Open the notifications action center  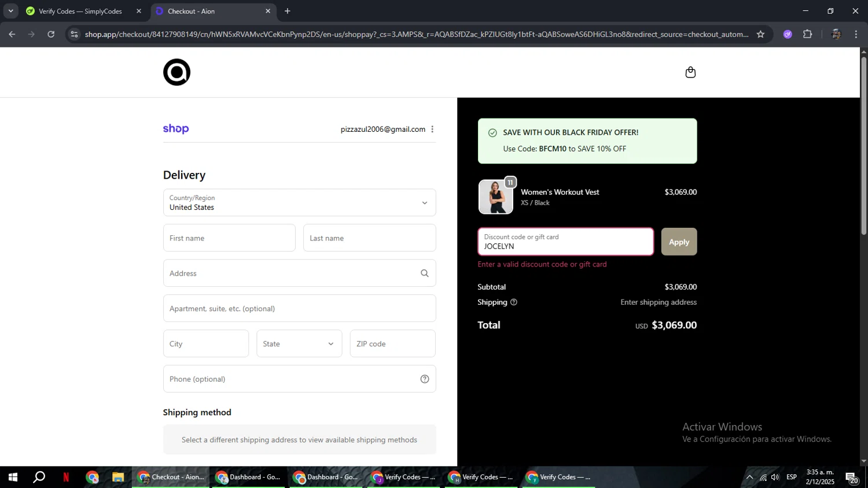852,478
